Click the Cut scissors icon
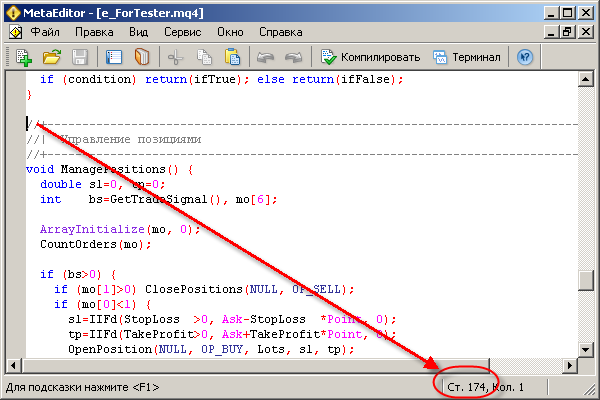 [x=176, y=57]
